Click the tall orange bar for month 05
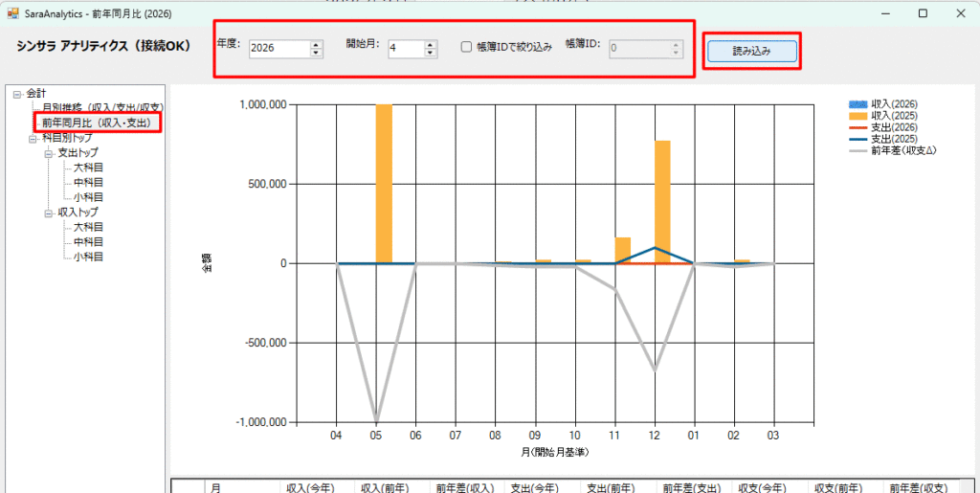 point(384,182)
